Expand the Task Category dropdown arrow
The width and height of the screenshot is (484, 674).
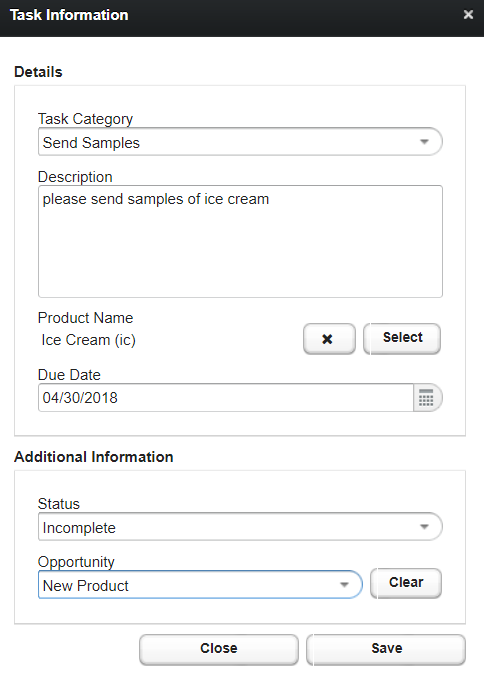[x=424, y=141]
